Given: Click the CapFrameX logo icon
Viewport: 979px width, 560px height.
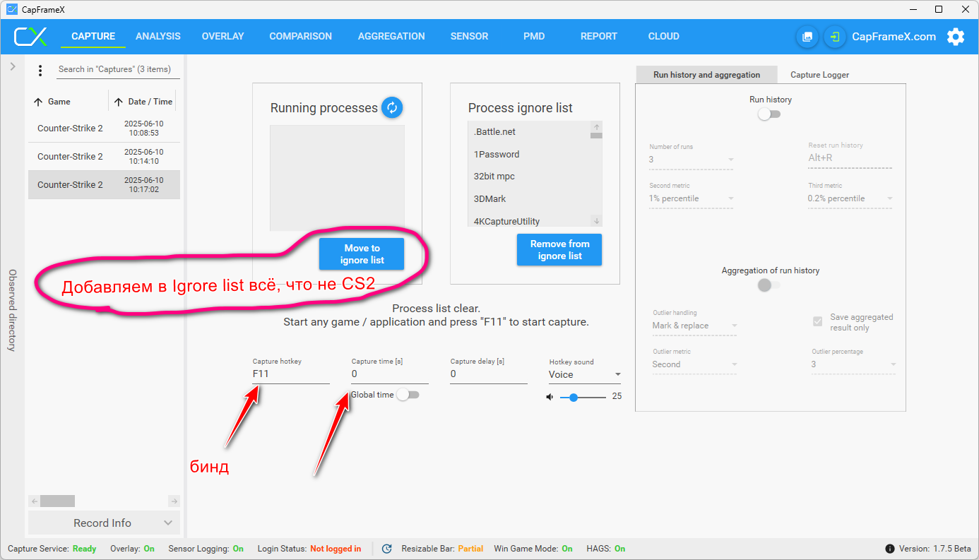Looking at the screenshot, I should (31, 36).
